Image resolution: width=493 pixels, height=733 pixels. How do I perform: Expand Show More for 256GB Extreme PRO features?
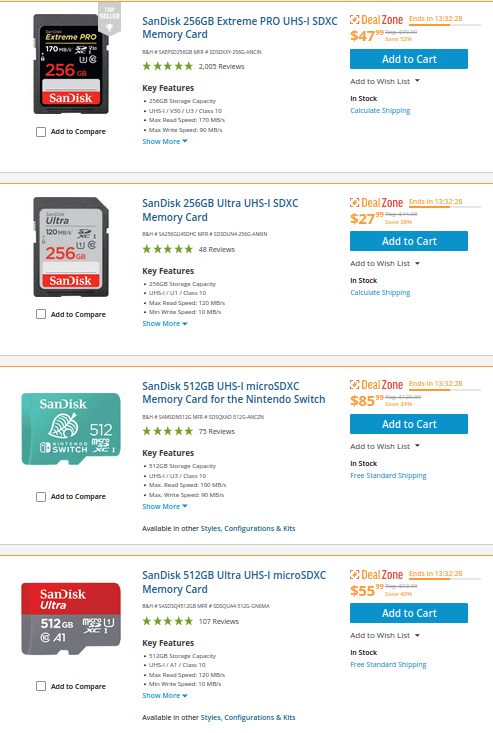[x=165, y=141]
